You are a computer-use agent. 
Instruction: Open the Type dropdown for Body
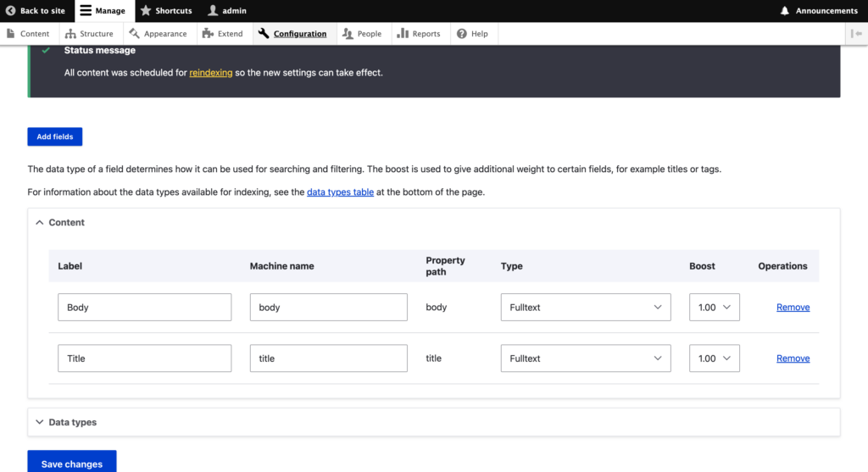coord(585,308)
